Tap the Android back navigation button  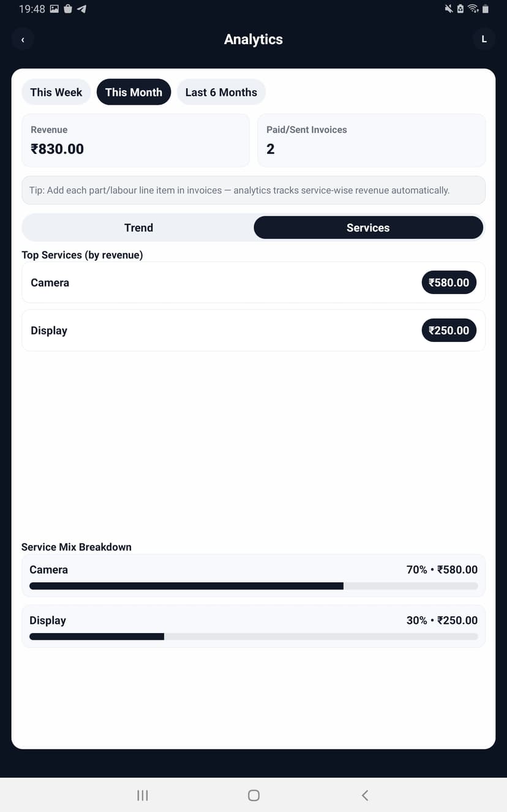(364, 795)
